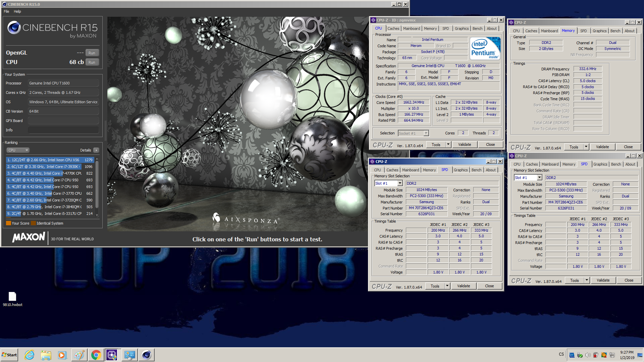
Task: Open About tab in right SPD CPU-Z window
Action: 630,164
